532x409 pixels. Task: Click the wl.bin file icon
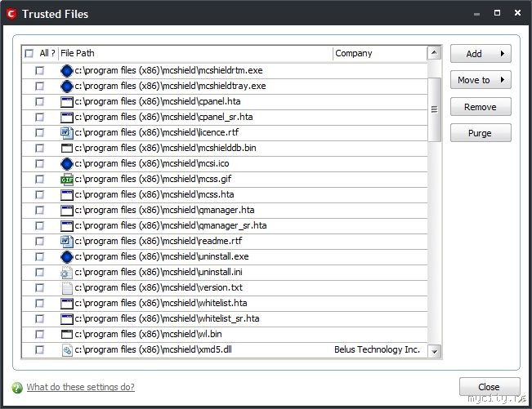[67, 335]
